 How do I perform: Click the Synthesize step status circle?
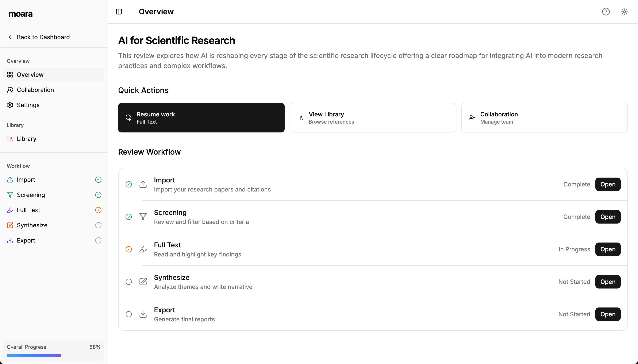coord(128,282)
